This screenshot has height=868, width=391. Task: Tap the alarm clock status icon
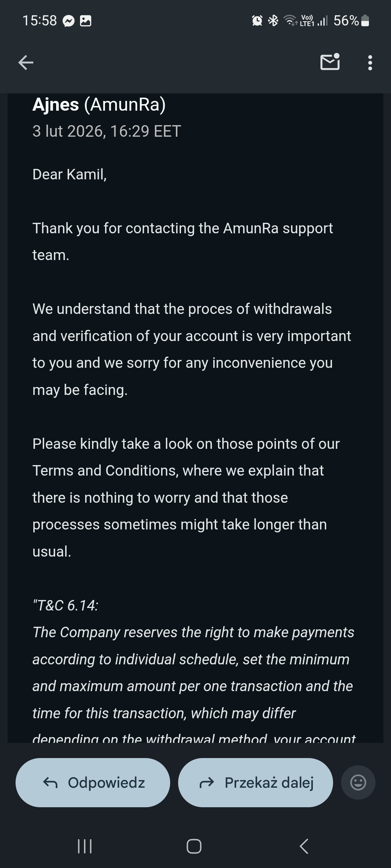tap(257, 21)
